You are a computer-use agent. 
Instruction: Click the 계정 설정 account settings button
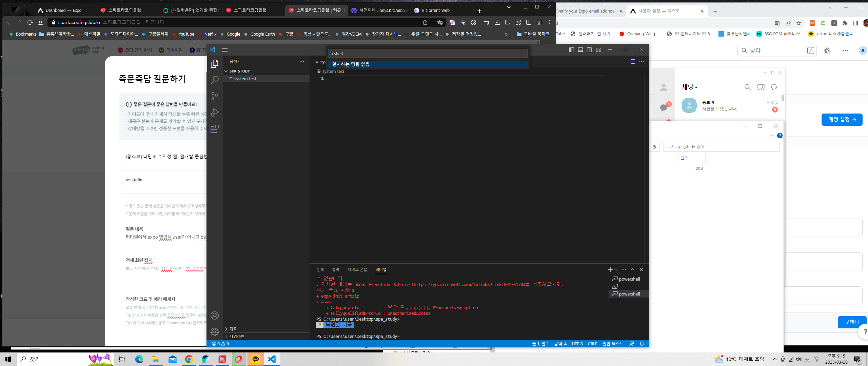842,119
